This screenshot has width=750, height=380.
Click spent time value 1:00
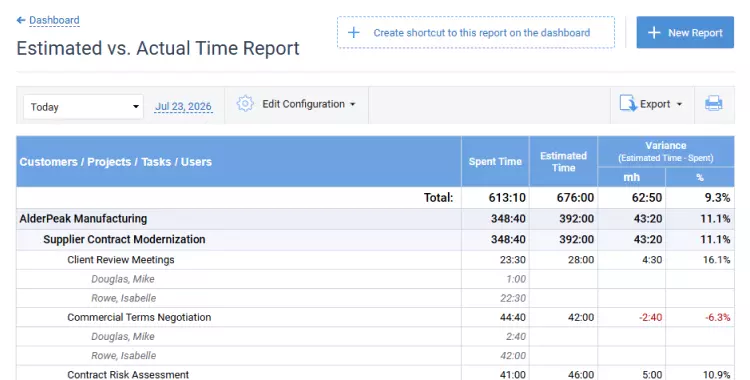(x=516, y=279)
